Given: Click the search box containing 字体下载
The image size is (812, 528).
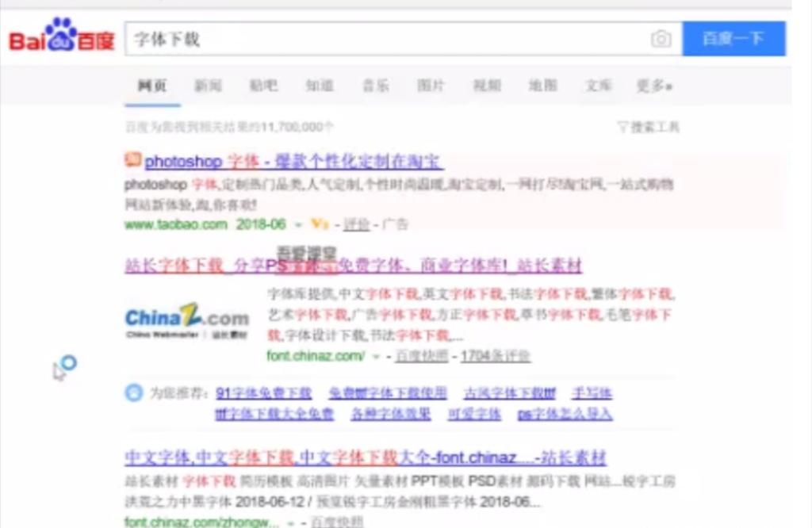Looking at the screenshot, I should pyautogui.click(x=404, y=39).
